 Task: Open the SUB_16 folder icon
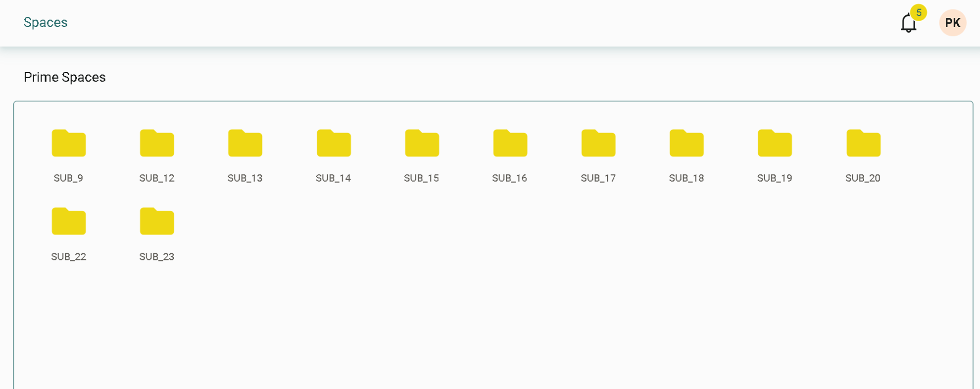510,143
